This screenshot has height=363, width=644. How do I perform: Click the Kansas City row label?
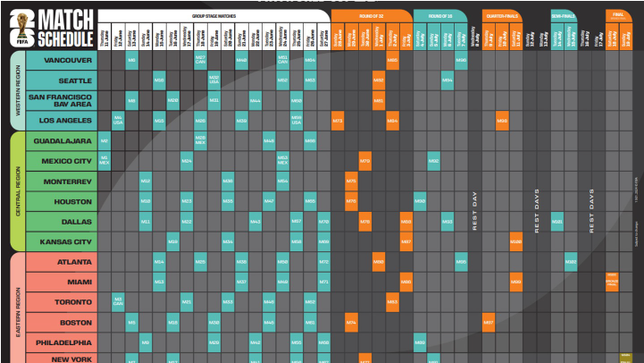(61, 241)
